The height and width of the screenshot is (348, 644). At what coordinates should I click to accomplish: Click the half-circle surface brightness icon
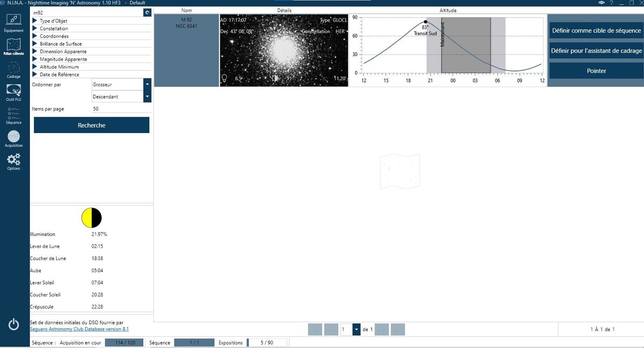click(275, 78)
